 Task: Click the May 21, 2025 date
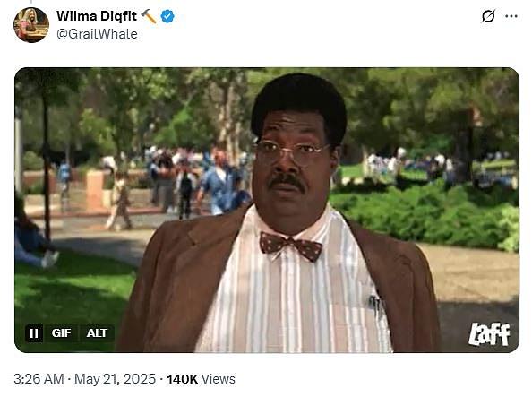115,379
